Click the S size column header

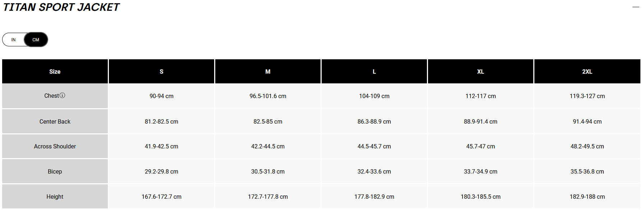161,72
